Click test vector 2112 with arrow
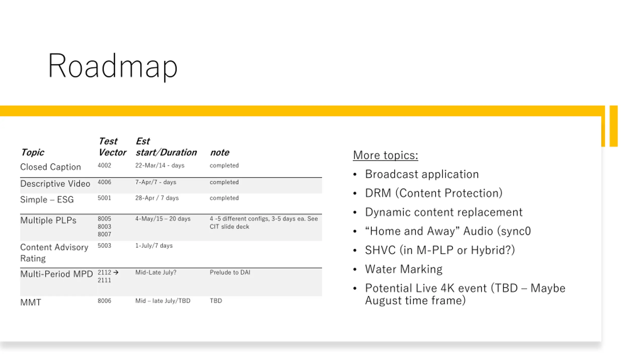 108,273
